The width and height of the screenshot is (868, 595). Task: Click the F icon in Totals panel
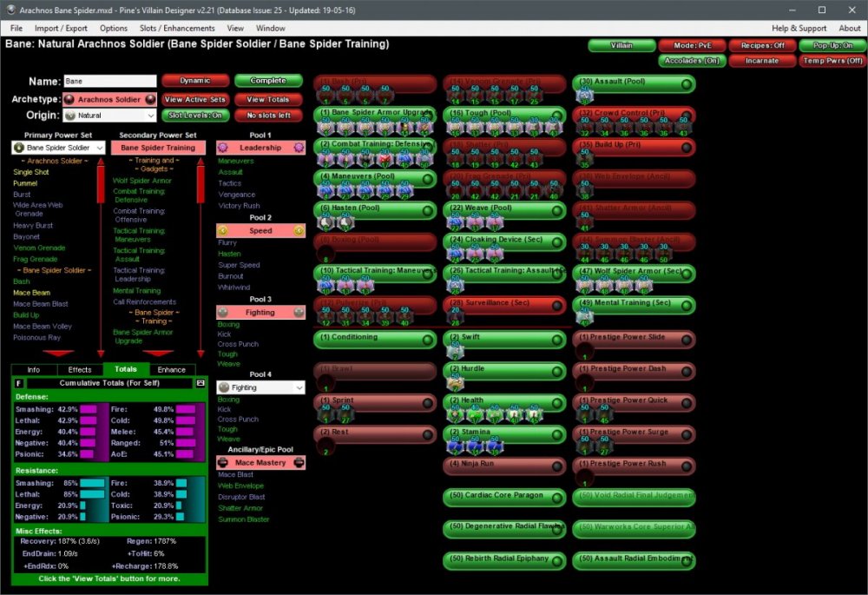tap(19, 383)
